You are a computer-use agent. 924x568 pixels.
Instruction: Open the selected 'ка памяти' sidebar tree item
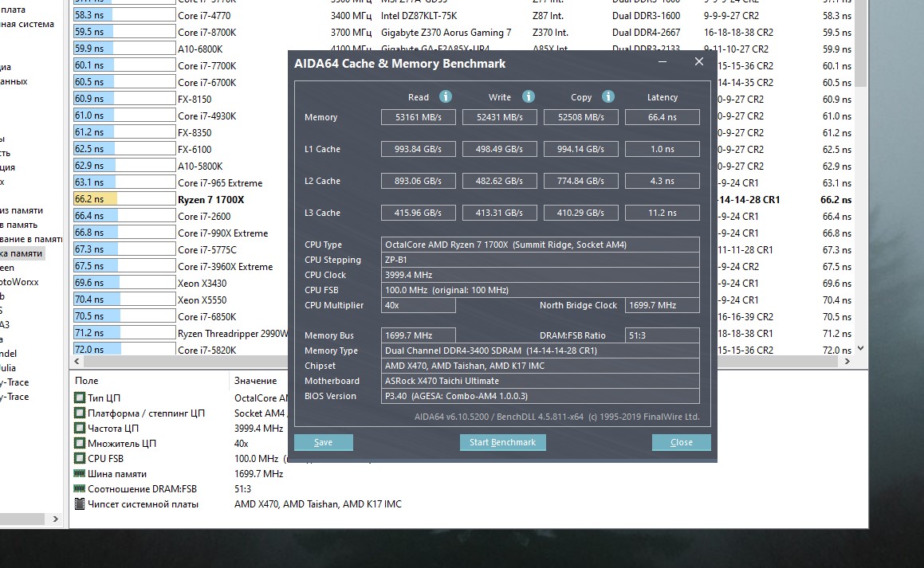click(x=22, y=253)
